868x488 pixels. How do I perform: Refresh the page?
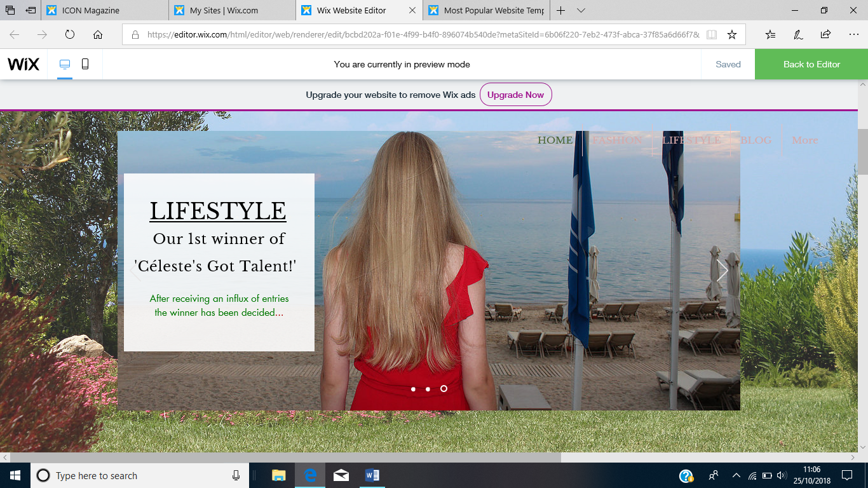(x=70, y=35)
